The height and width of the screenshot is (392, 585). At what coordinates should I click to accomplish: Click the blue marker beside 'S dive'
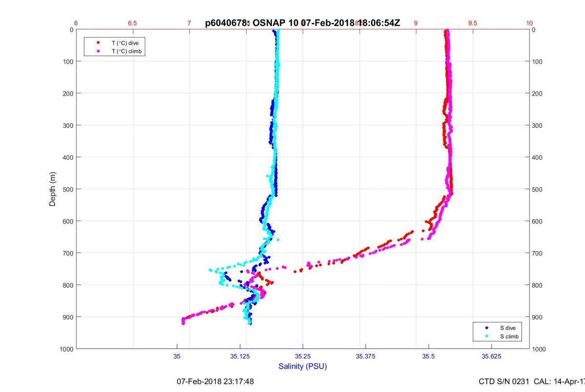point(487,328)
